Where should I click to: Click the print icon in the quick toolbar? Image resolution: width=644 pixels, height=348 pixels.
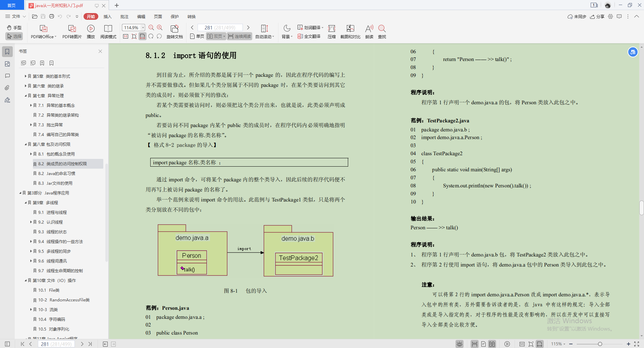coord(51,16)
